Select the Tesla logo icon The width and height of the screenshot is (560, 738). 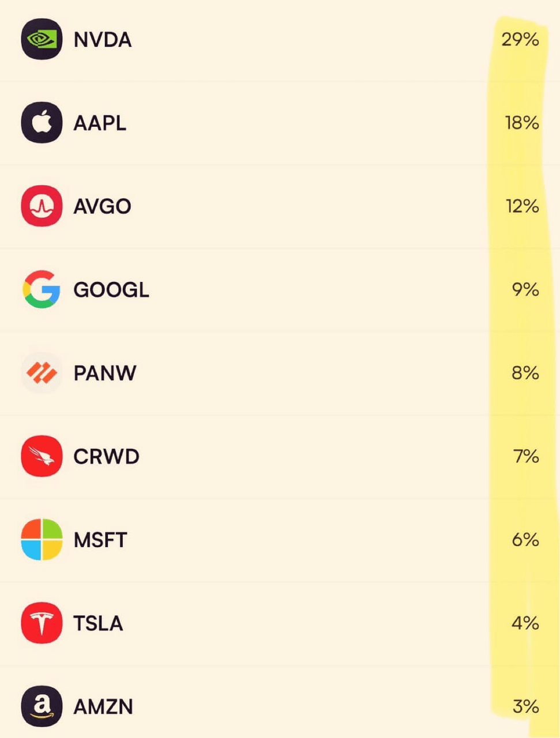click(x=42, y=623)
